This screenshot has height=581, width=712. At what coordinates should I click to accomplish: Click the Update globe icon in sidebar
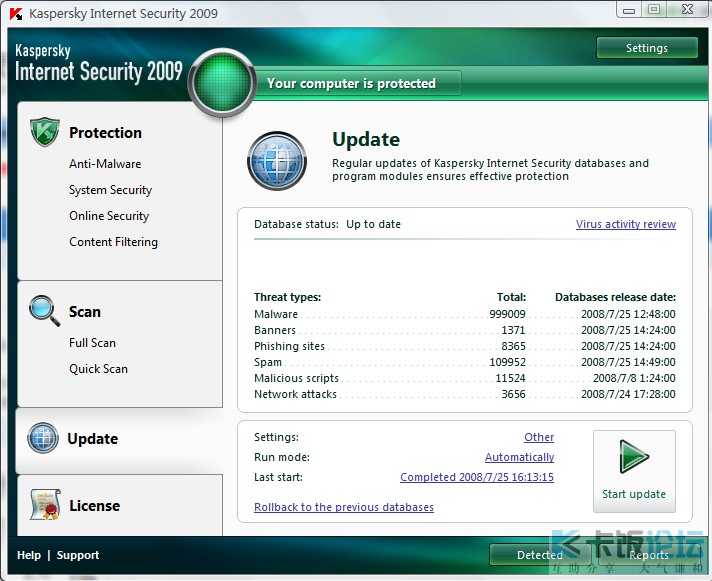(x=43, y=438)
